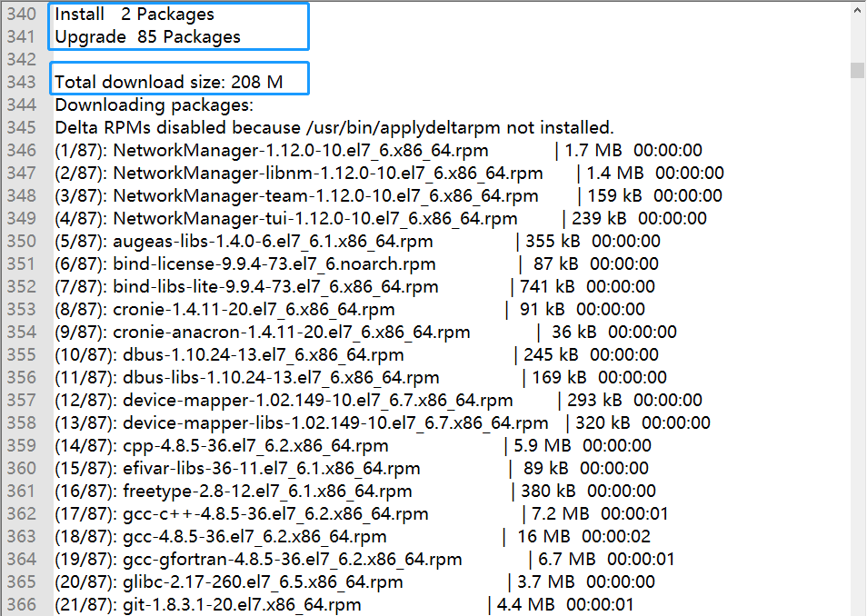Click the '4.4 MB' size value

point(525,603)
